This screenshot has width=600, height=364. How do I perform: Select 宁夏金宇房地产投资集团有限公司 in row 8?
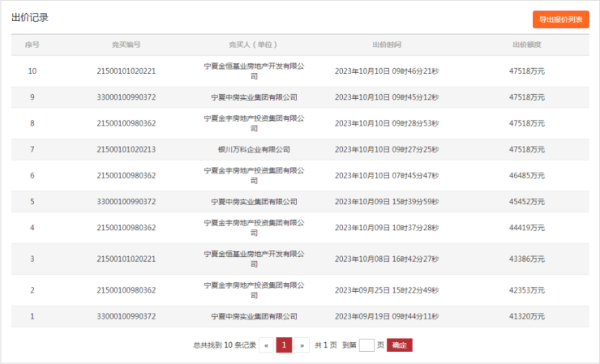254,123
